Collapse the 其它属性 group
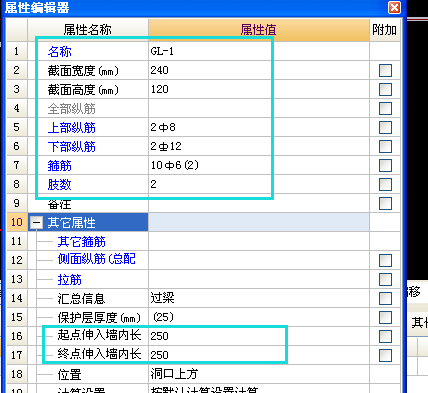Screen dimensions: 428x393 click(36, 222)
